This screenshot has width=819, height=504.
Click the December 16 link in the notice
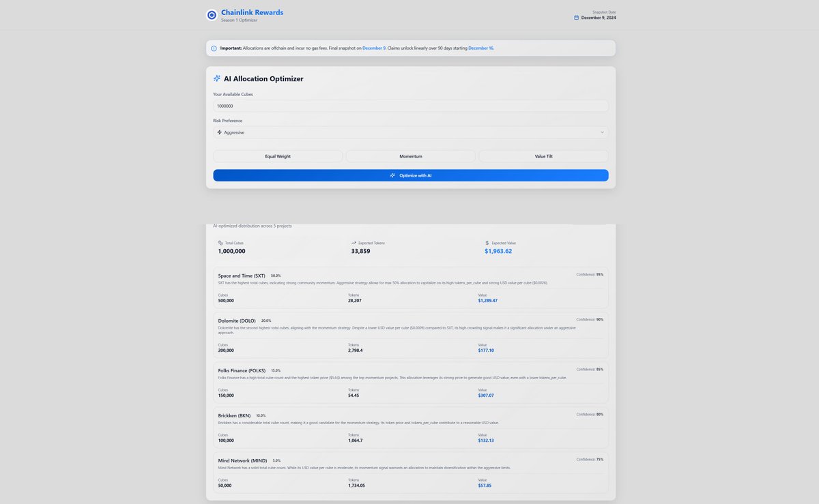click(481, 48)
